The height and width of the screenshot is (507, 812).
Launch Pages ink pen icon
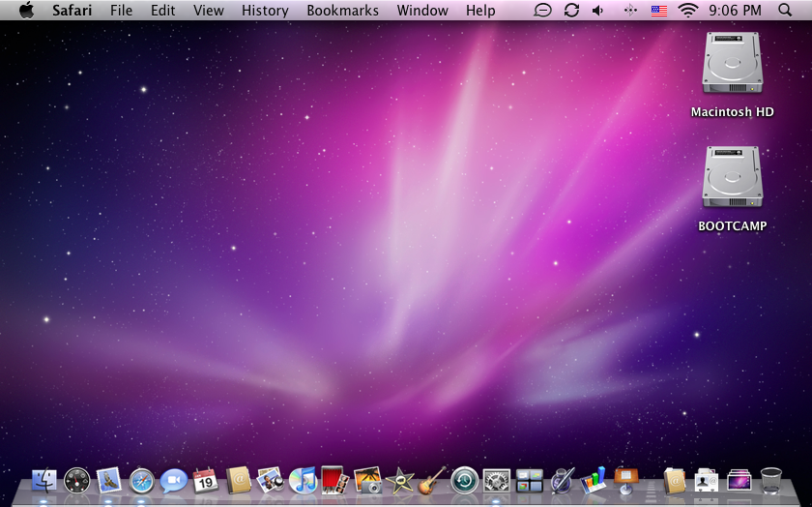[x=562, y=480]
